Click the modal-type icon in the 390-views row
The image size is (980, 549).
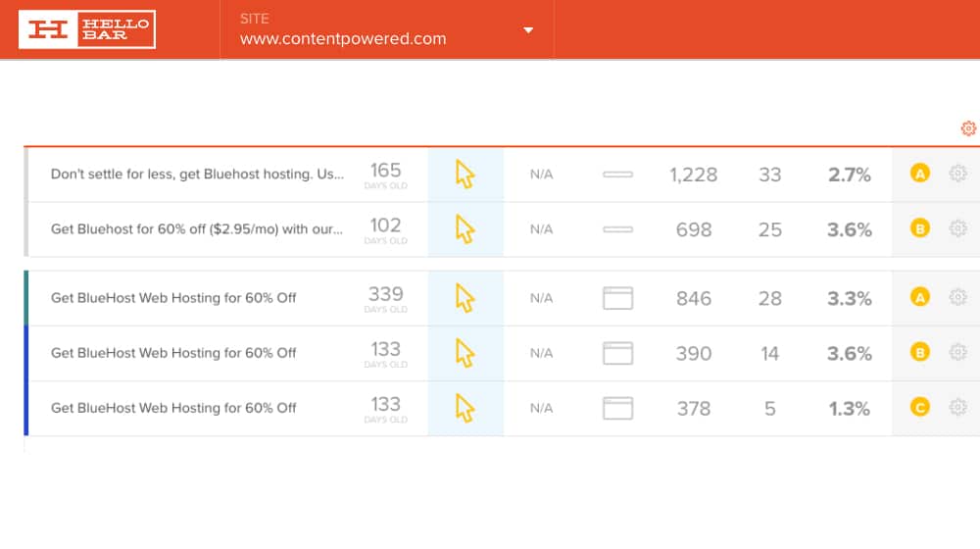pyautogui.click(x=617, y=353)
